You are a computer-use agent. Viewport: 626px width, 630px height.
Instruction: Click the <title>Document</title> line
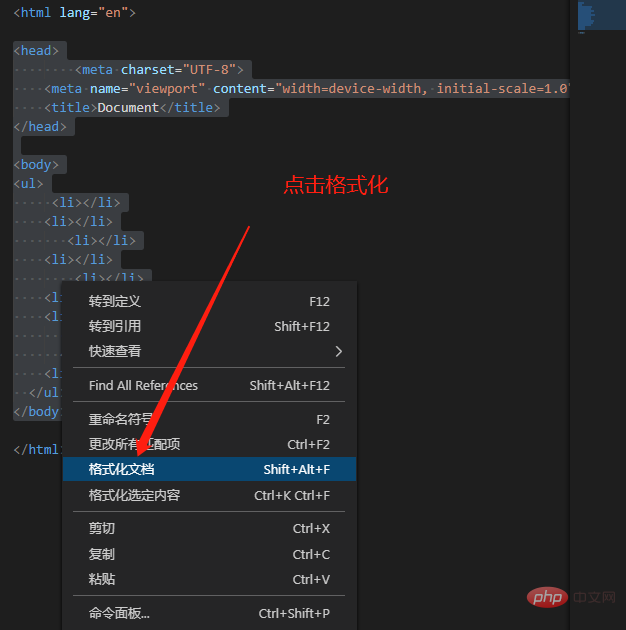132,107
